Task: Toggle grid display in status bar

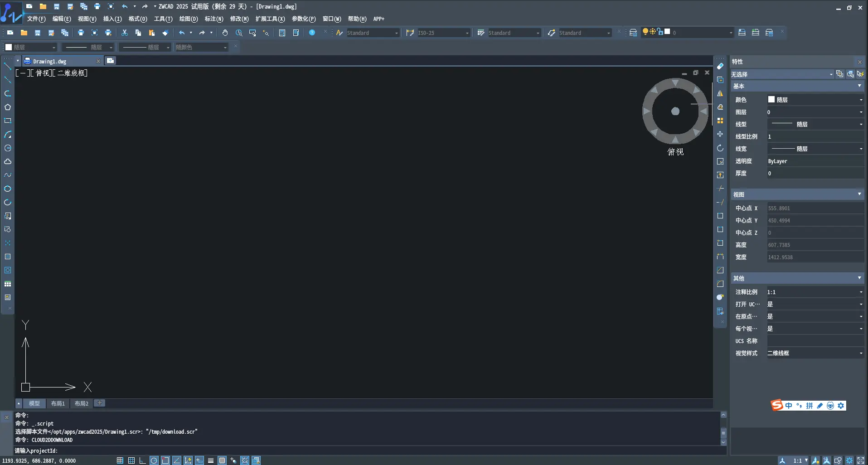Action: click(131, 460)
